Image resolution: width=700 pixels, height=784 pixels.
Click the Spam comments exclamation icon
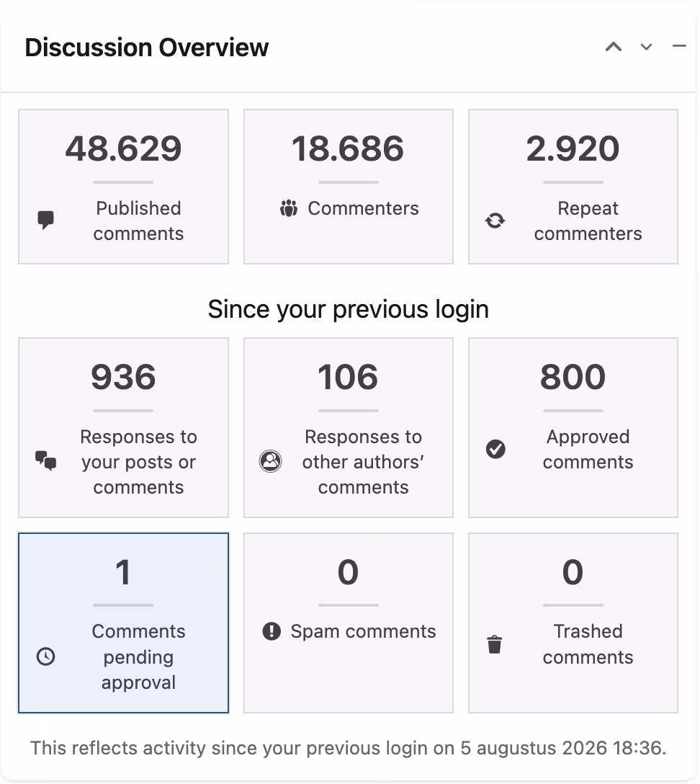pyautogui.click(x=272, y=631)
